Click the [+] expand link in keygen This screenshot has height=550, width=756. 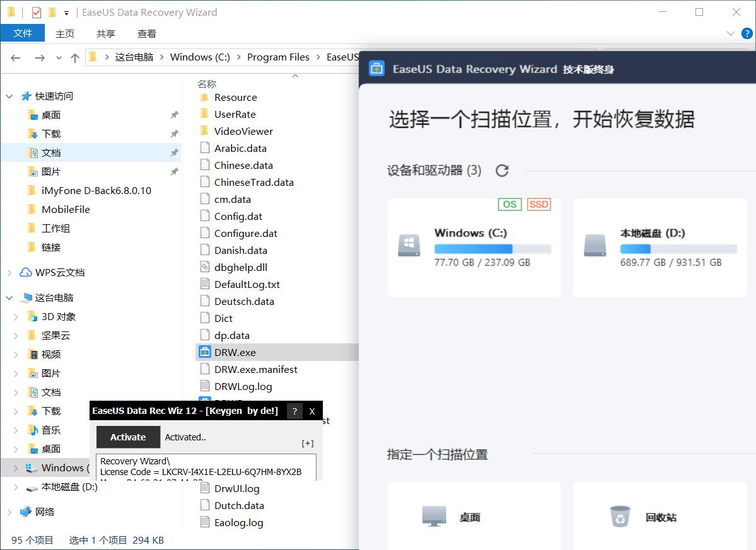coord(308,443)
